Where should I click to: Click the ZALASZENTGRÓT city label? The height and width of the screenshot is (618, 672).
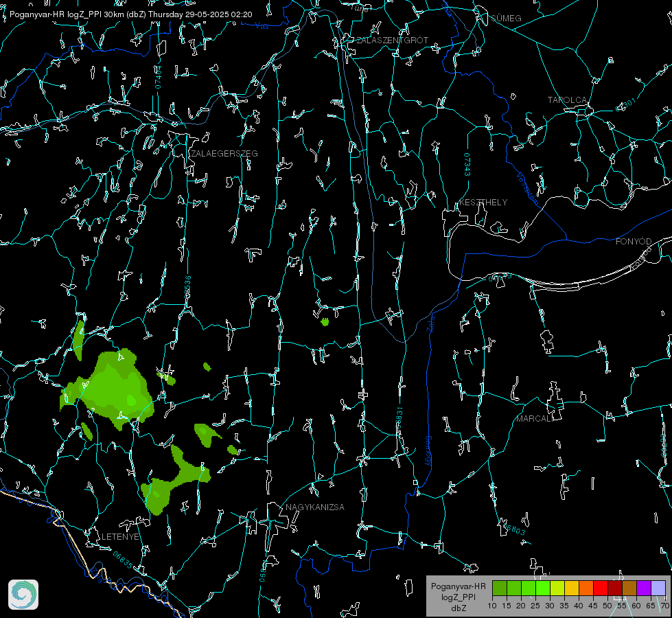click(x=392, y=40)
